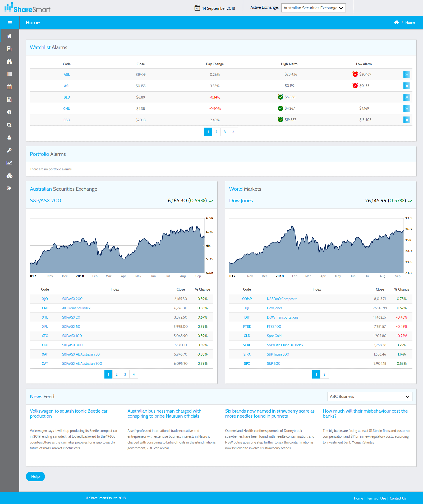This screenshot has height=504, width=423.
Task: Open details arrow for EBO row
Action: (407, 120)
